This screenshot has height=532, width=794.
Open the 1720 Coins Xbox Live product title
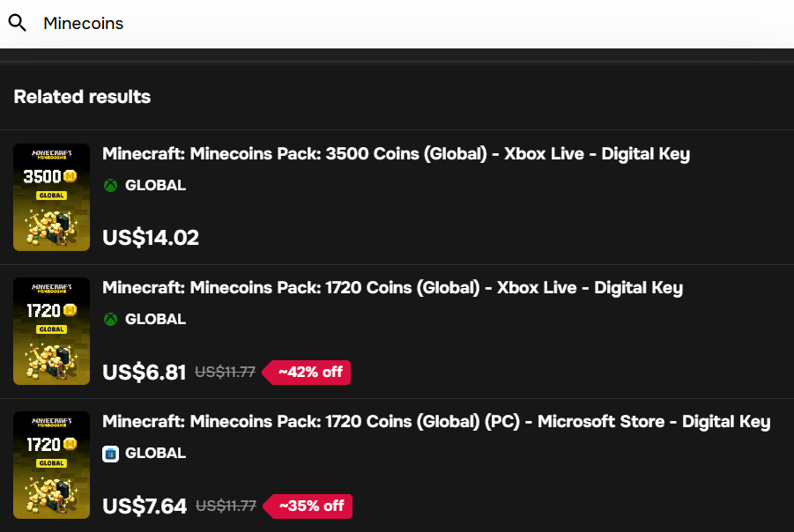click(x=392, y=288)
